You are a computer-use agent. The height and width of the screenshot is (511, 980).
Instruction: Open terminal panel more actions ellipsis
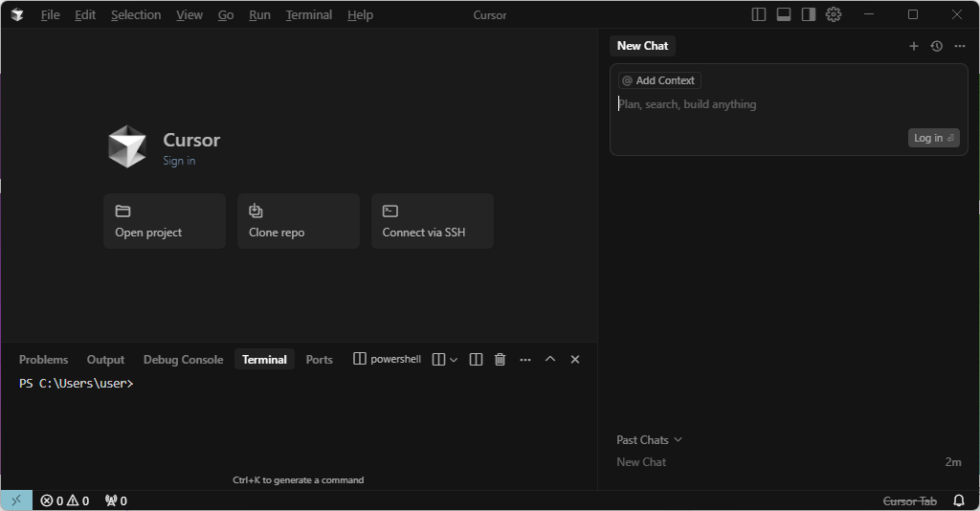pos(525,360)
